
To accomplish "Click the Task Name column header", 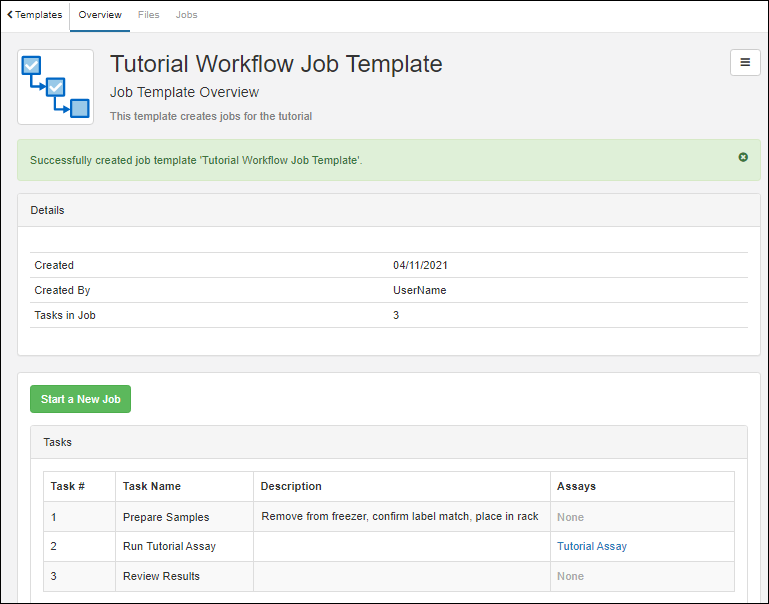I will pyautogui.click(x=152, y=486).
